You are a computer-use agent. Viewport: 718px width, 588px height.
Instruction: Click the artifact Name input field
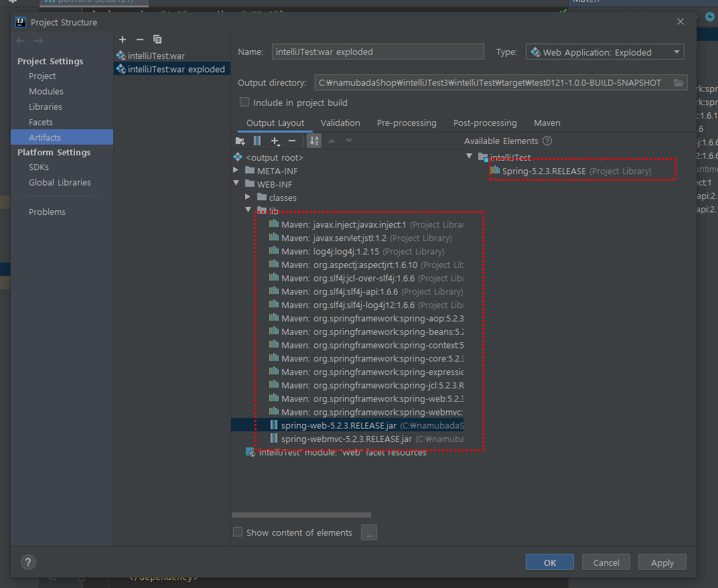pyautogui.click(x=378, y=52)
